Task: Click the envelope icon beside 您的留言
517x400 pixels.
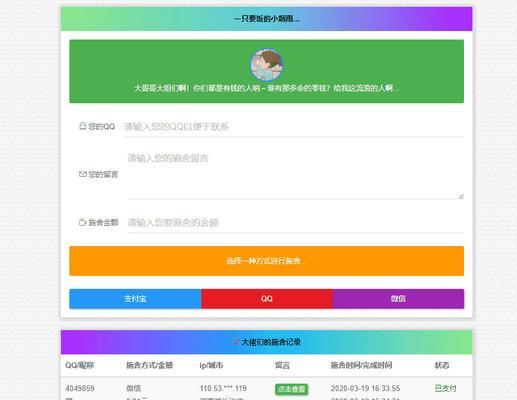Action: (82, 174)
